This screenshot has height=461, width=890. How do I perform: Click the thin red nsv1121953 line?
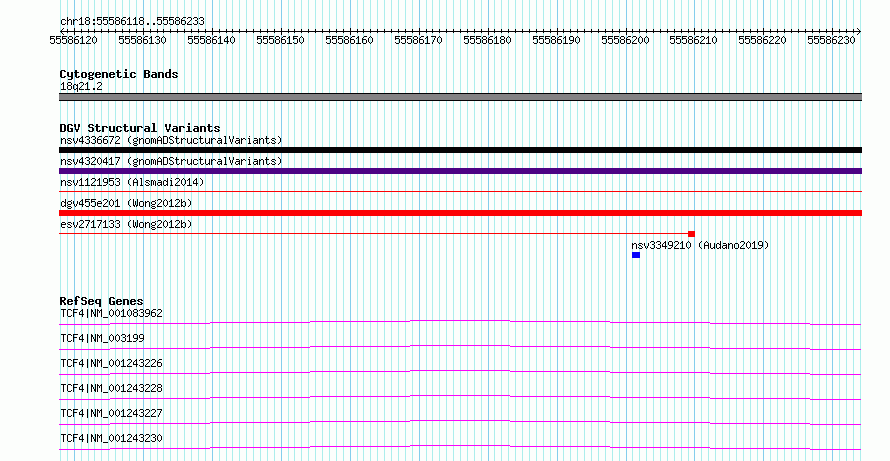point(460,192)
